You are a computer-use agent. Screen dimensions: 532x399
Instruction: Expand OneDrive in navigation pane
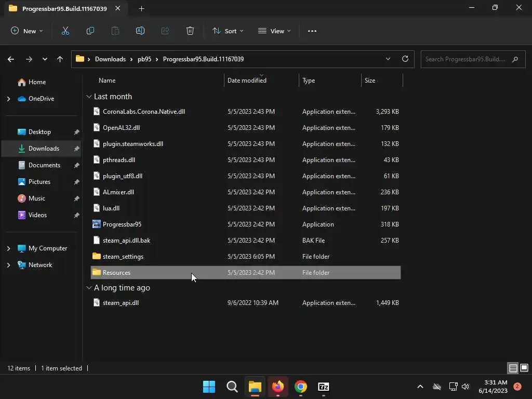[x=9, y=99]
